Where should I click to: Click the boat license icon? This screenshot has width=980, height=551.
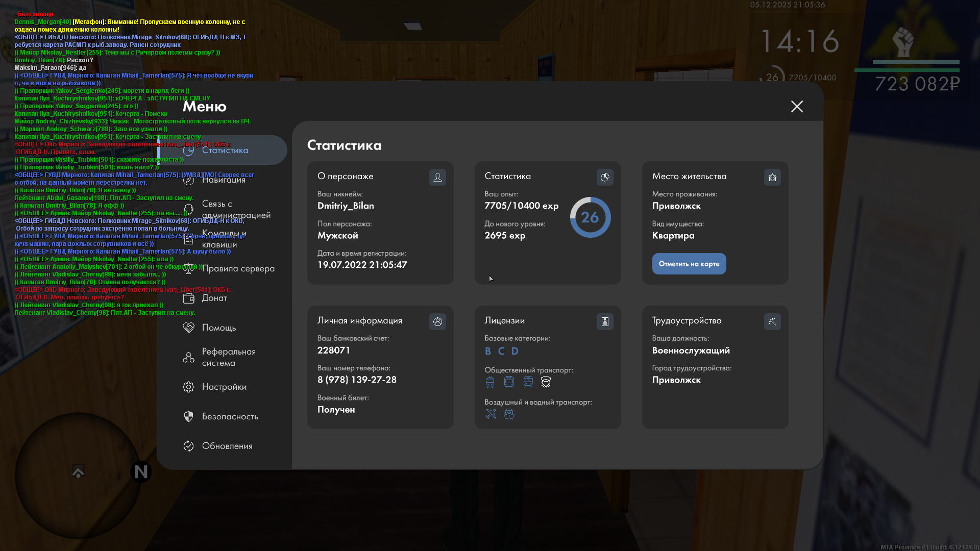click(x=509, y=414)
